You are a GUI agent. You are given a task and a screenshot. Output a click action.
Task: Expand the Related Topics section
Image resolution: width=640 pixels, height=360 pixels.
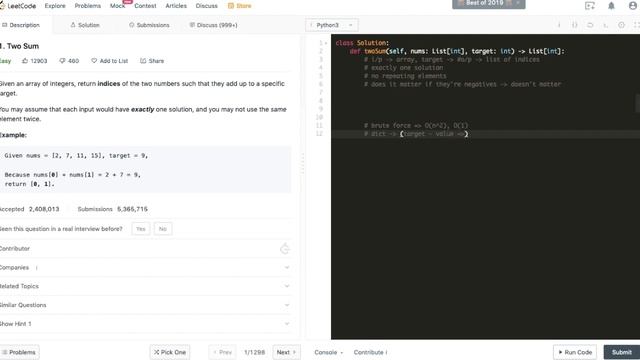287,286
